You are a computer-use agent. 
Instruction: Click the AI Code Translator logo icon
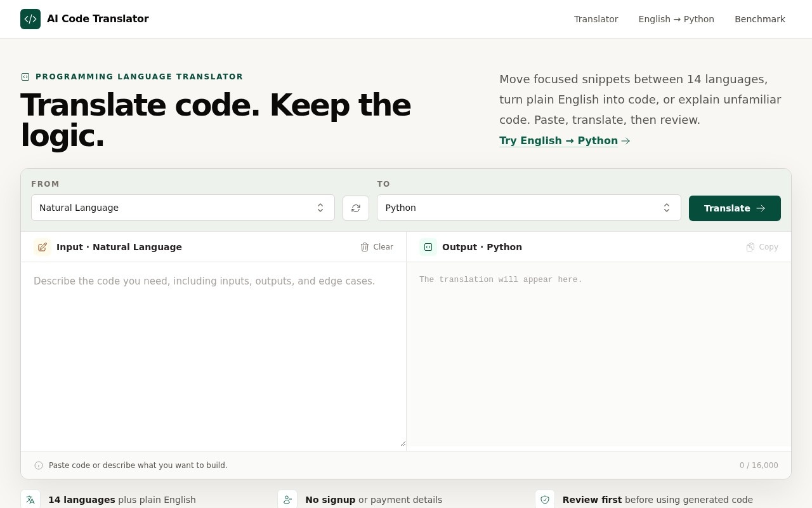(30, 19)
